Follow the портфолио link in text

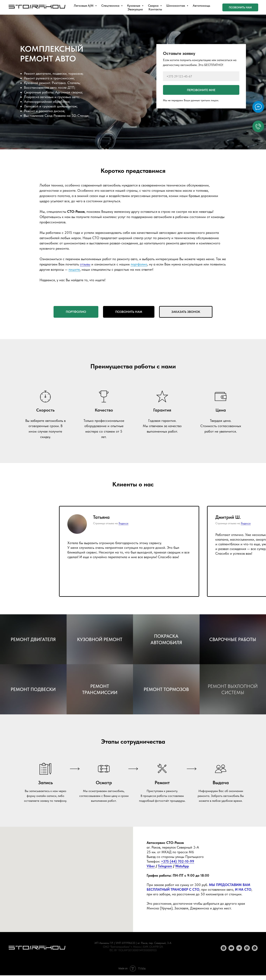(x=139, y=264)
